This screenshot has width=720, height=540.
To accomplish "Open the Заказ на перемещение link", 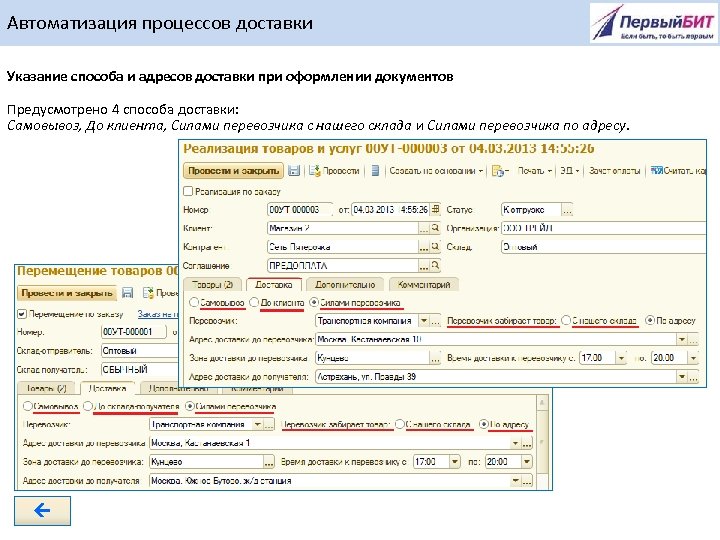I will tap(158, 314).
